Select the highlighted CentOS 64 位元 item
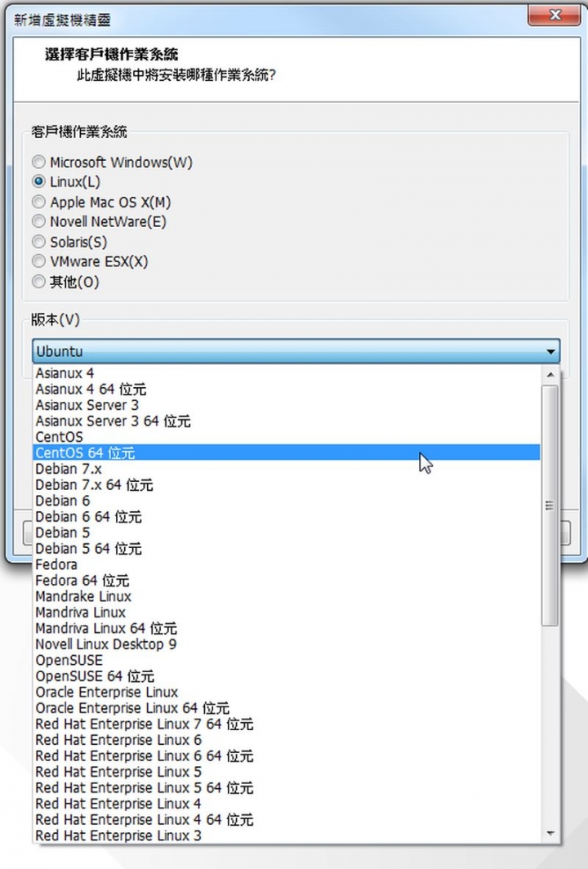The image size is (588, 869). click(x=287, y=452)
